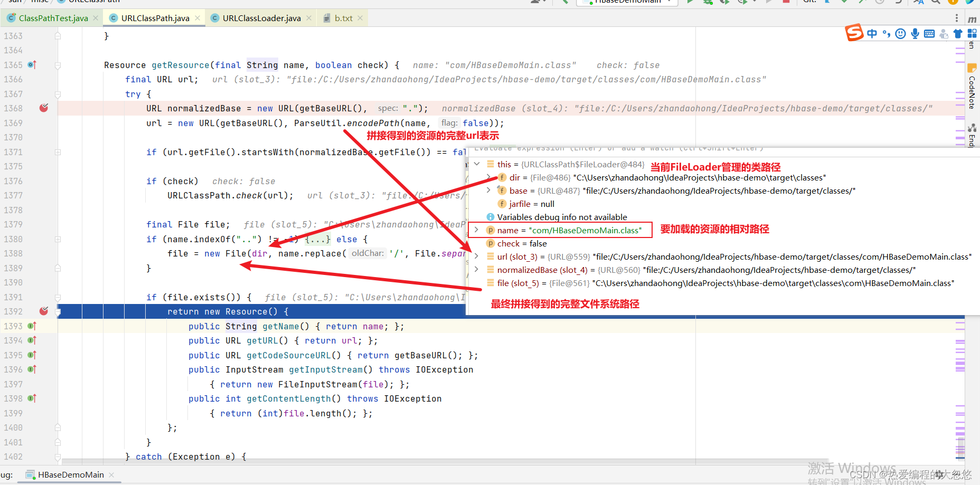
Task: Close the URLClassPath.java tab
Action: 197,18
